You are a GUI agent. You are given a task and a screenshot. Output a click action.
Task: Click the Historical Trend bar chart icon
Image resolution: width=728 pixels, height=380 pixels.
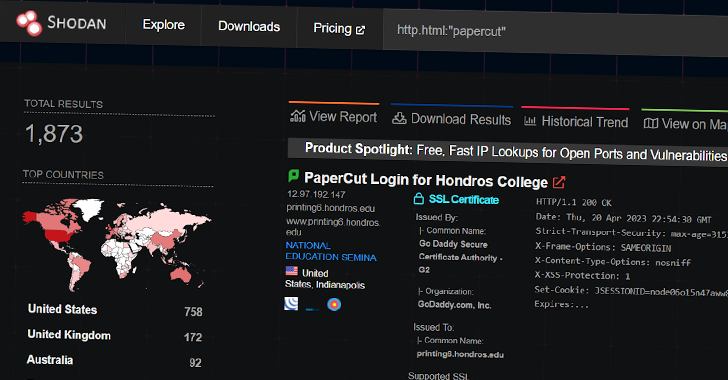[x=530, y=121]
